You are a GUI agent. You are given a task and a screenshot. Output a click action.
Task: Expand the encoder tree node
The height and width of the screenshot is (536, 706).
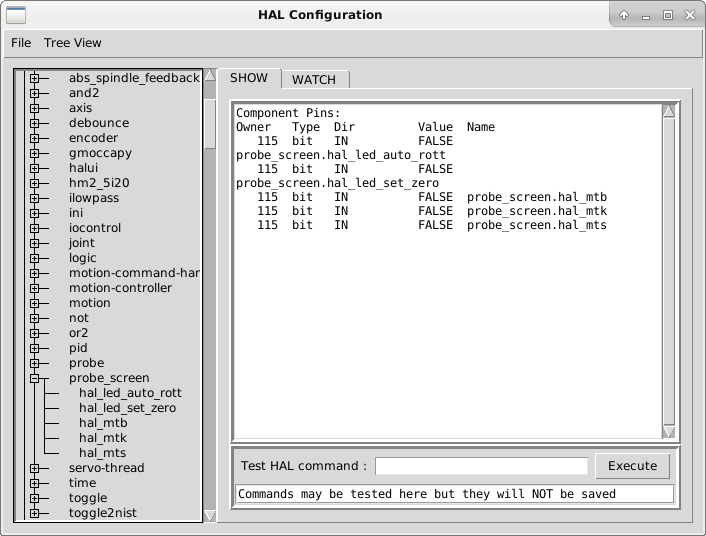[35, 138]
